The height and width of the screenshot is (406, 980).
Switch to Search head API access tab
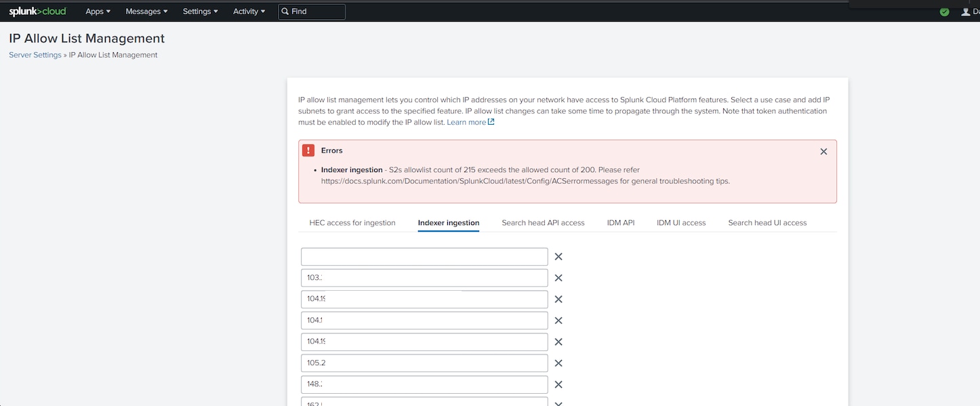click(x=543, y=222)
